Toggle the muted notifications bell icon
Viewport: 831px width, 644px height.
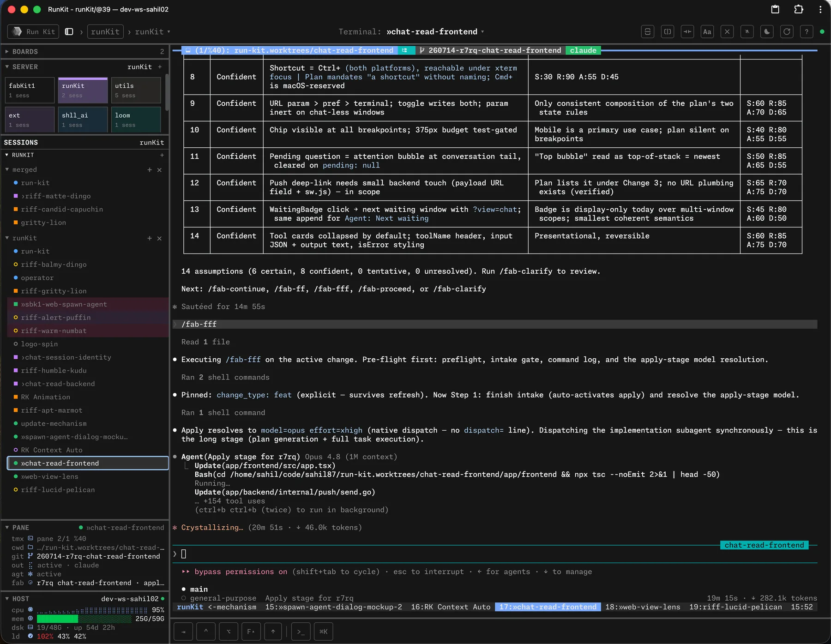point(747,31)
